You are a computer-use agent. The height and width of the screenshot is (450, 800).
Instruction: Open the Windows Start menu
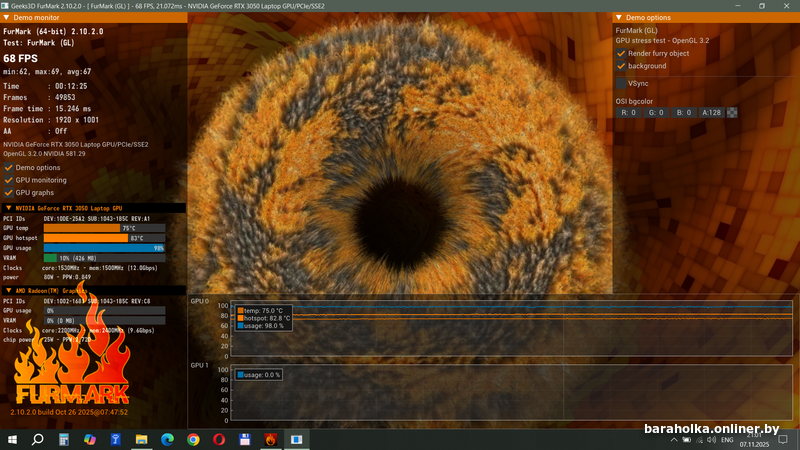click(x=11, y=439)
